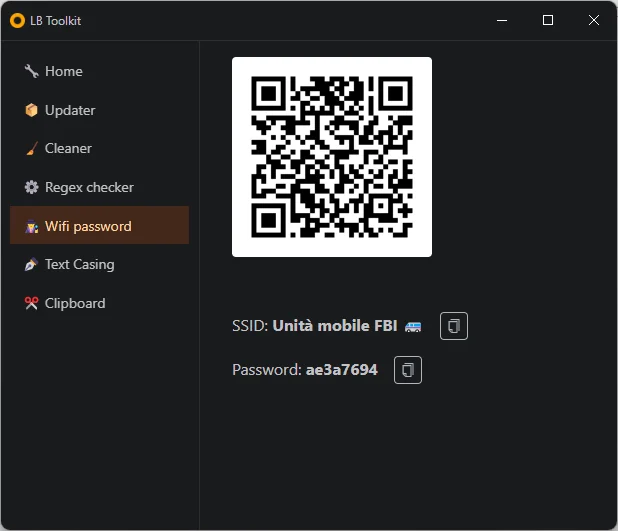Copy the SSID to clipboard
This screenshot has height=531, width=618.
pyautogui.click(x=454, y=326)
